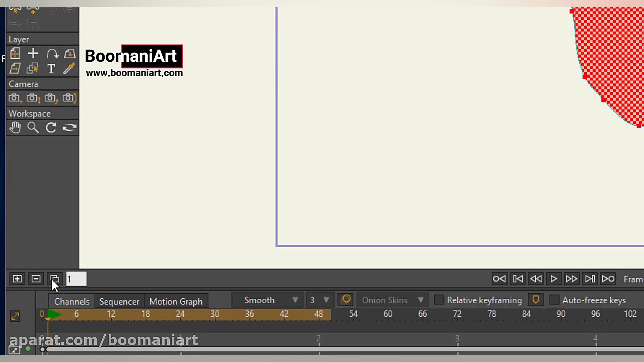
Task: Enable Auto-freeze keys checkbox
Action: (x=554, y=300)
